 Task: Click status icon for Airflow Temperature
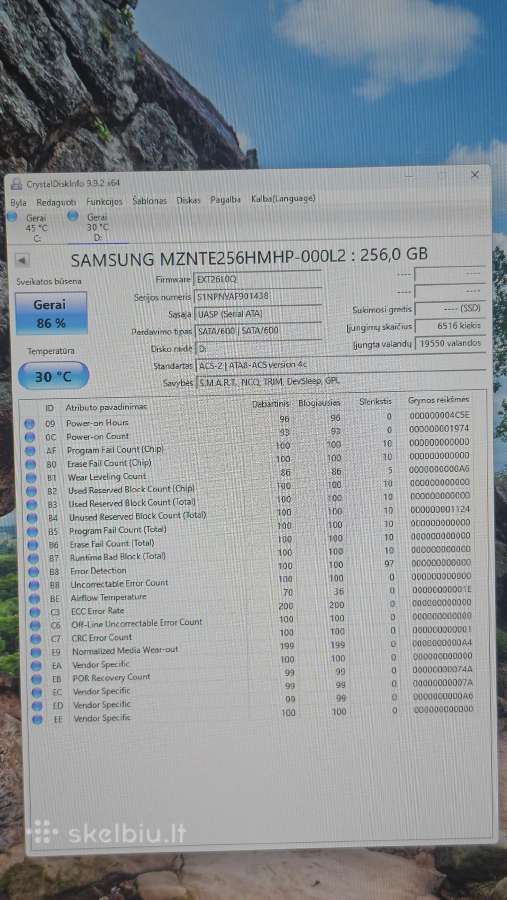(34, 599)
